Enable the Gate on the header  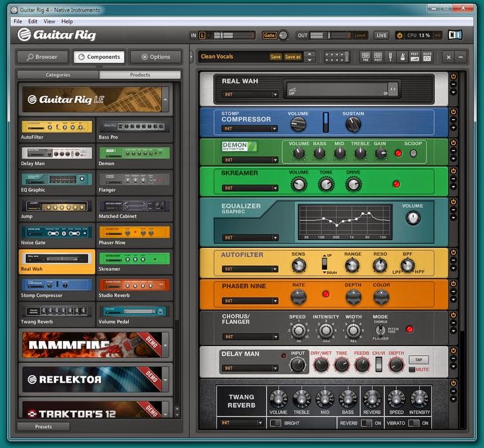pyautogui.click(x=269, y=36)
